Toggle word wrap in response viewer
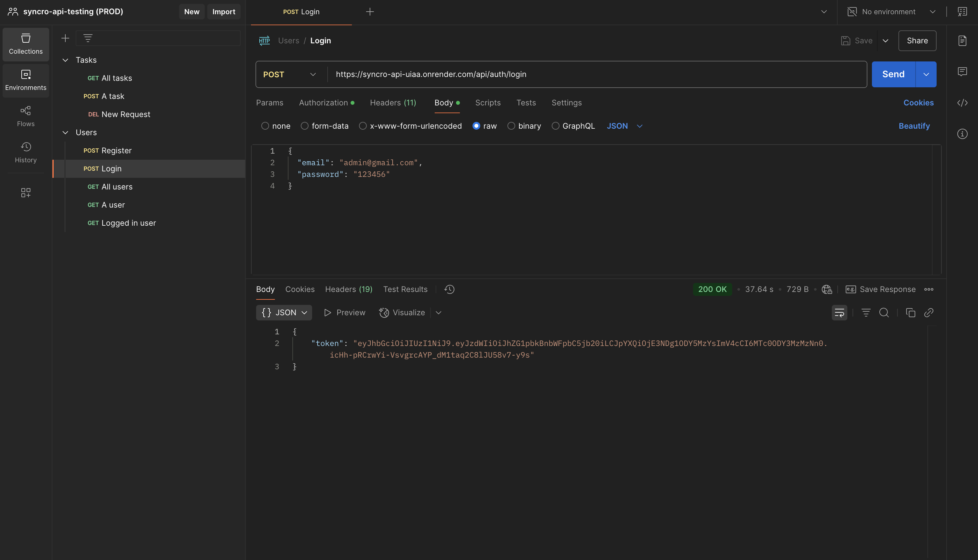This screenshot has height=560, width=978. (x=839, y=313)
